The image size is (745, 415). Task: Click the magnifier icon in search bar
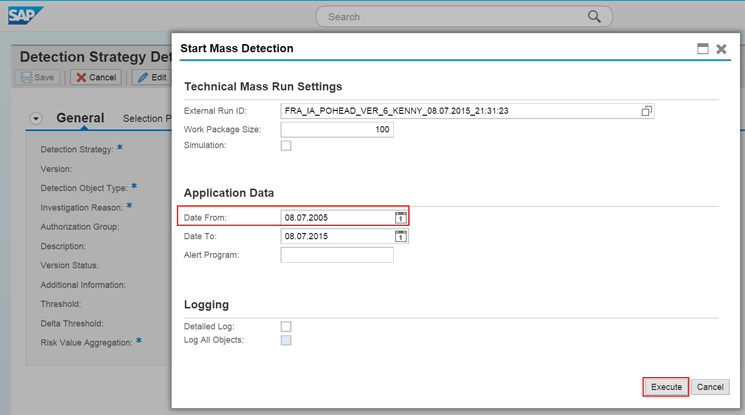click(594, 17)
